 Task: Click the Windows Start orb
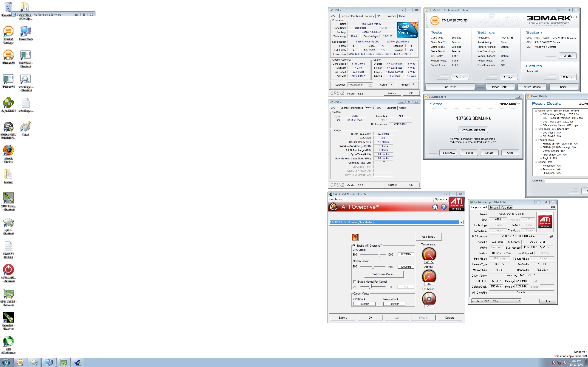6,363
